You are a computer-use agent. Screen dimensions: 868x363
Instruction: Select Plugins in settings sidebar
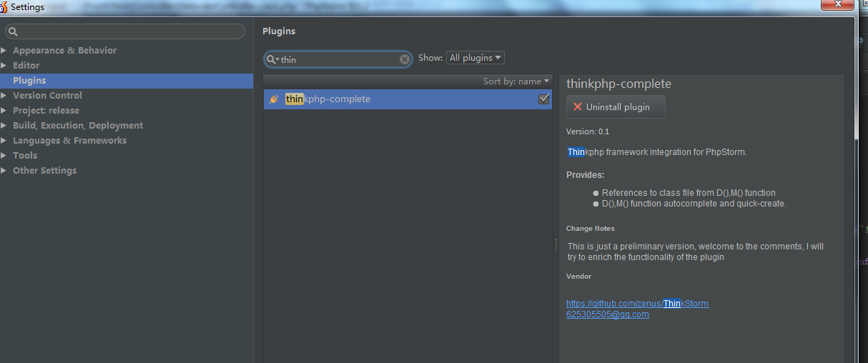[29, 81]
